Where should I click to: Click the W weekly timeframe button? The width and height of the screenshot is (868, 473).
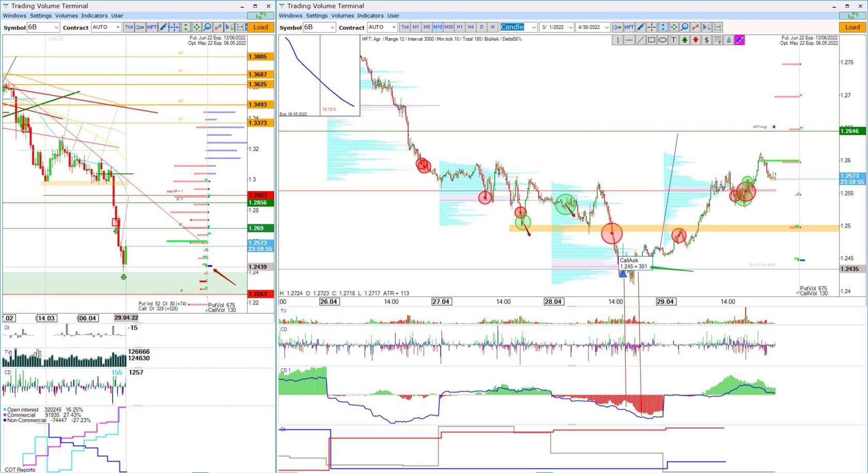(x=492, y=27)
